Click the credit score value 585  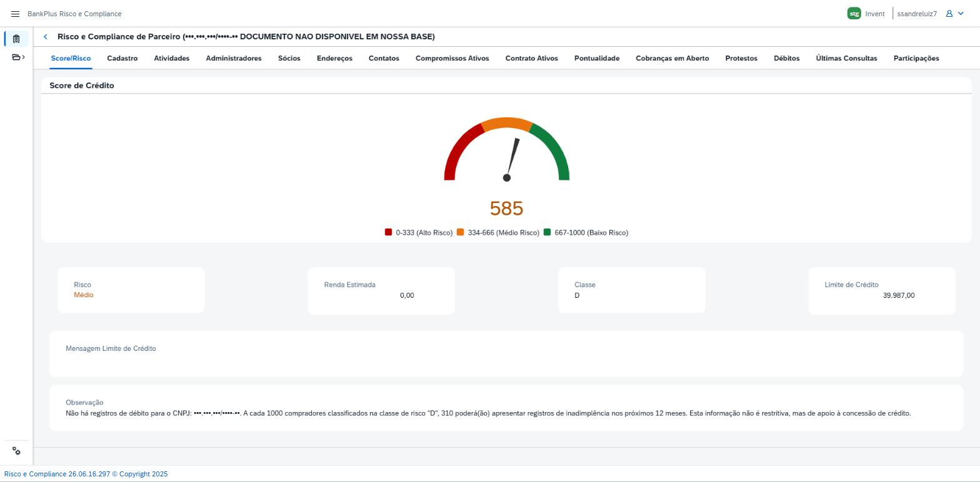pos(507,209)
